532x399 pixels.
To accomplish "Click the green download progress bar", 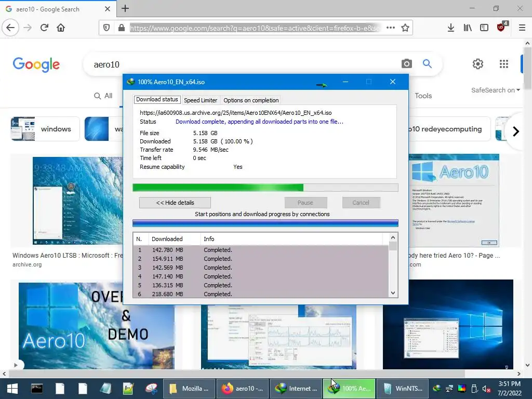I will tap(265, 188).
